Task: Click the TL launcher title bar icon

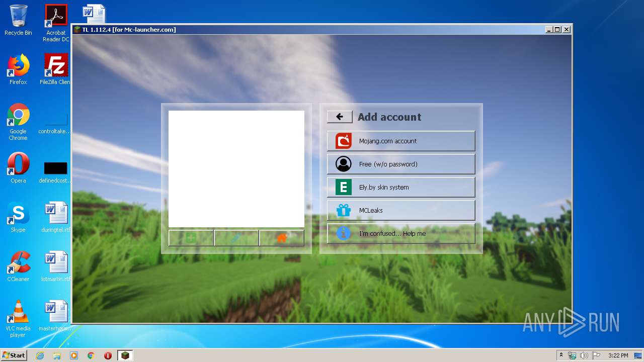Action: click(x=77, y=30)
